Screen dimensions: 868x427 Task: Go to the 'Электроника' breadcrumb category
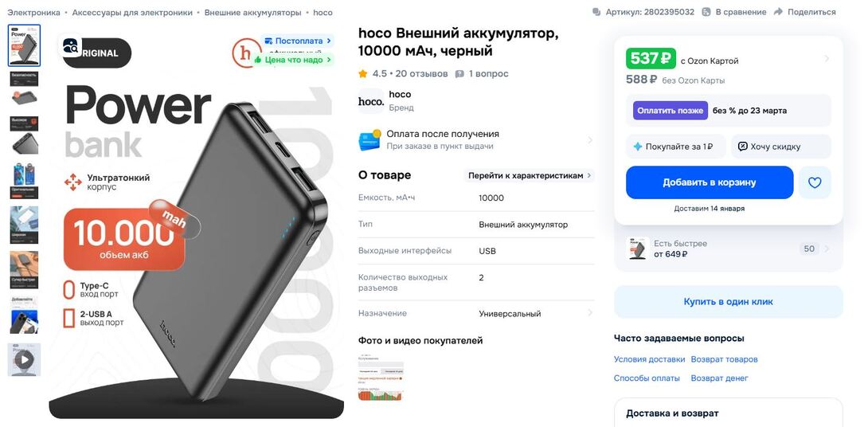pos(33,12)
